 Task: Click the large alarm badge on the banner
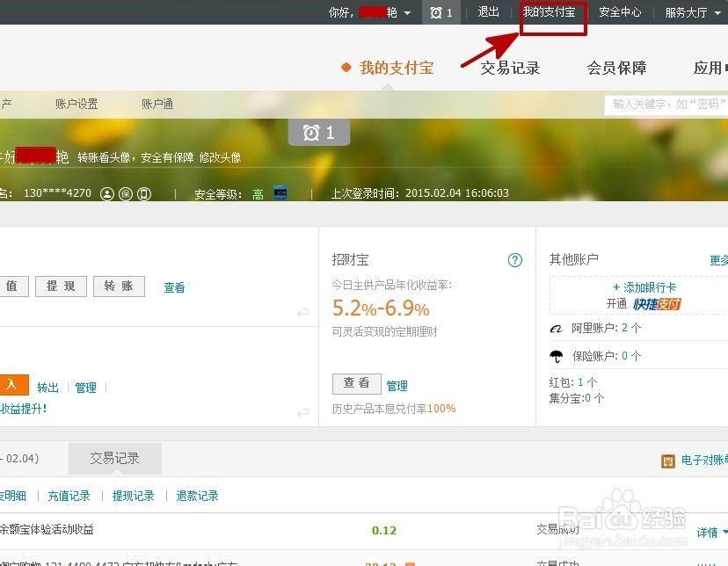(x=318, y=133)
